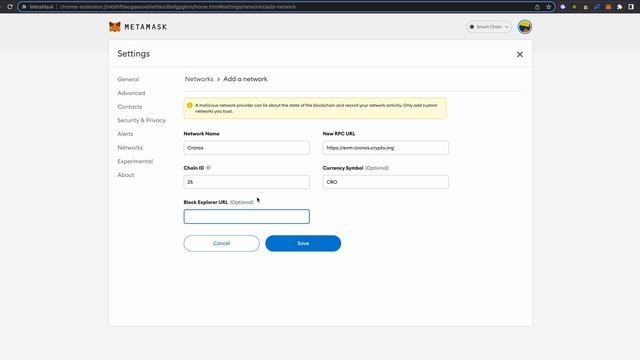Image resolution: width=640 pixels, height=360 pixels.
Task: Click the 'Settings' heading
Action: (133, 53)
